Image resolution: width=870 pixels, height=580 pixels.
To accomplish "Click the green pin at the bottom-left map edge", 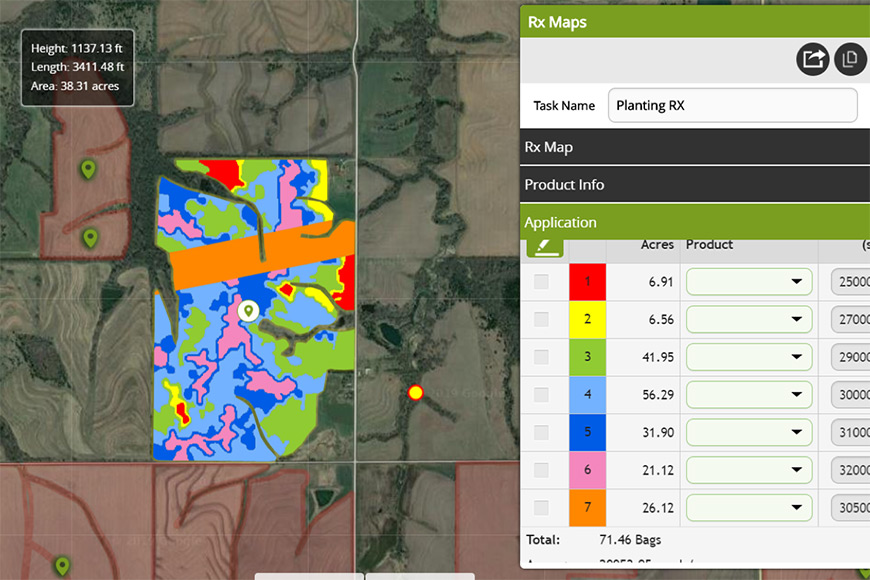I will pos(63,566).
